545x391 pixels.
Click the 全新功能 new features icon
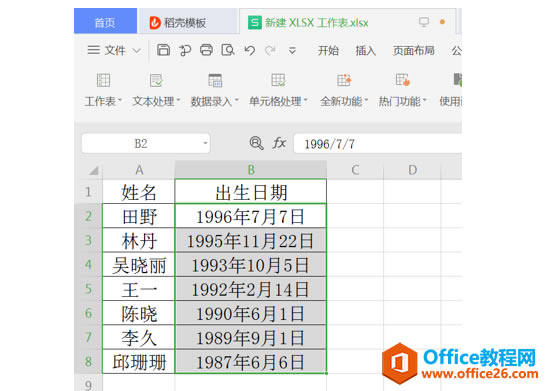point(344,80)
